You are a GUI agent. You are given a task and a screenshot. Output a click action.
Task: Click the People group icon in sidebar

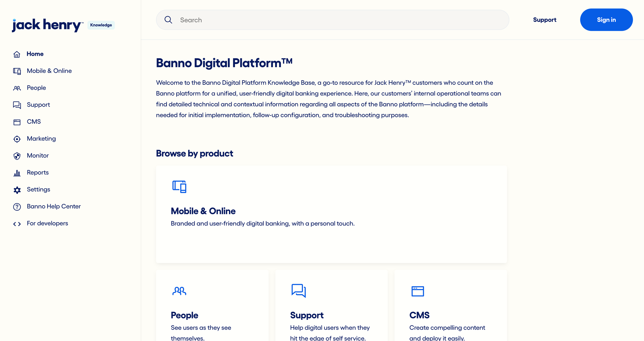click(17, 88)
